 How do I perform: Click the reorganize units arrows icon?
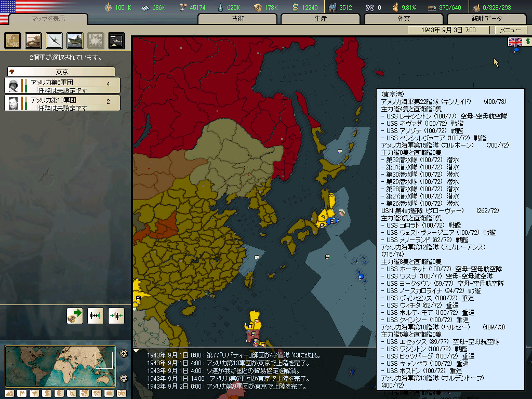coord(96,316)
